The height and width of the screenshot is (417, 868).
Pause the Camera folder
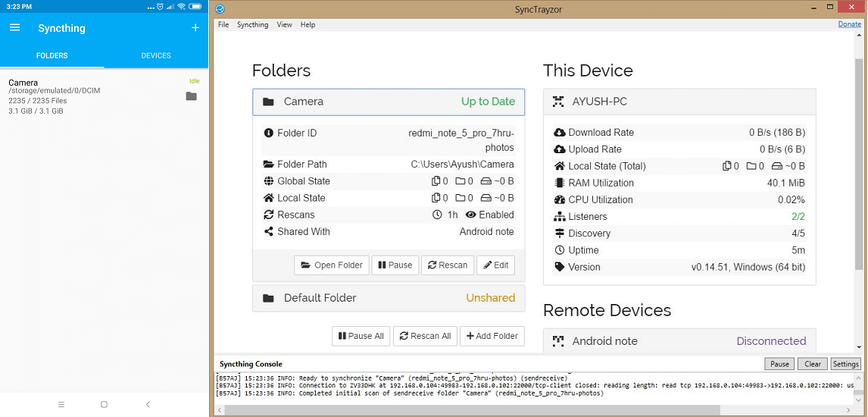[395, 265]
